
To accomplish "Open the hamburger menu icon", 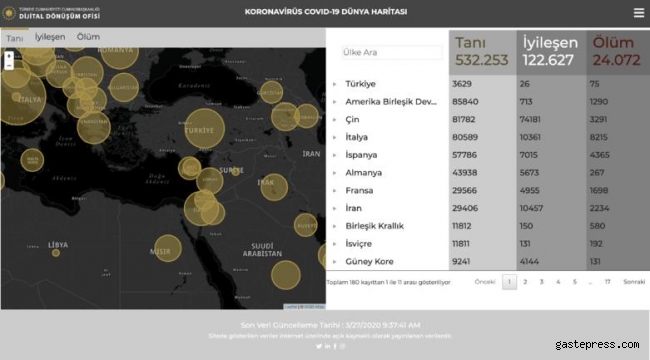I will point(639,13).
